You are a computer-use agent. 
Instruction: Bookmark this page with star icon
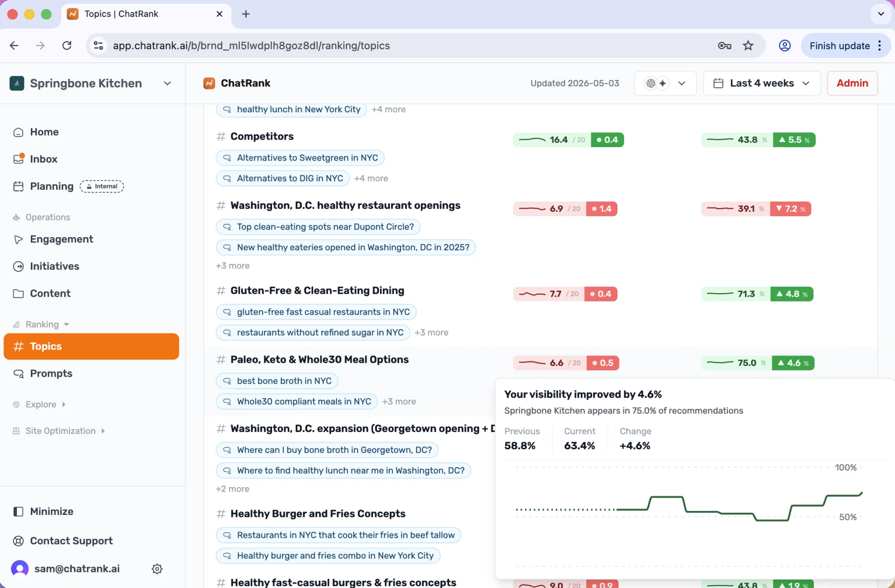click(748, 45)
